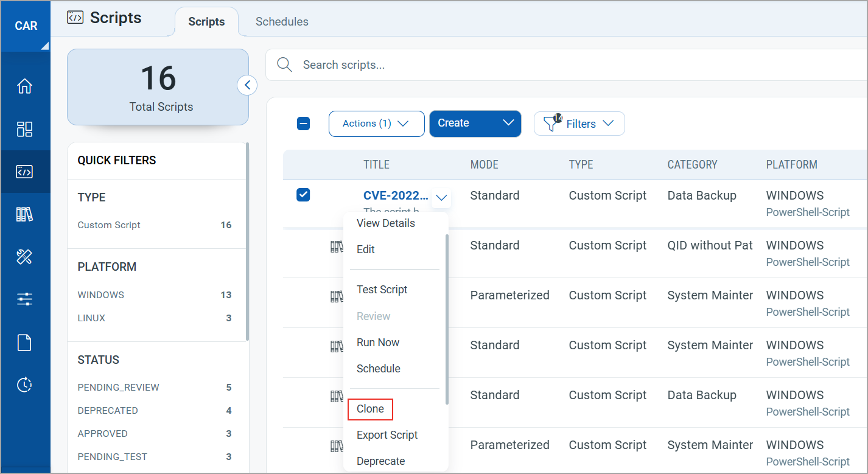Viewport: 868px width, 474px height.
Task: Uncheck the CVE-2022 script row checkbox
Action: (303, 195)
